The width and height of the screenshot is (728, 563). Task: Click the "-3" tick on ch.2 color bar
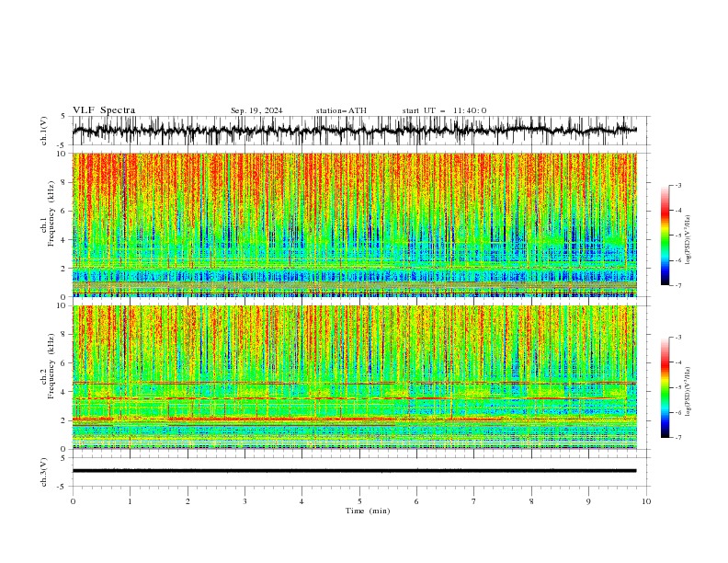678,338
